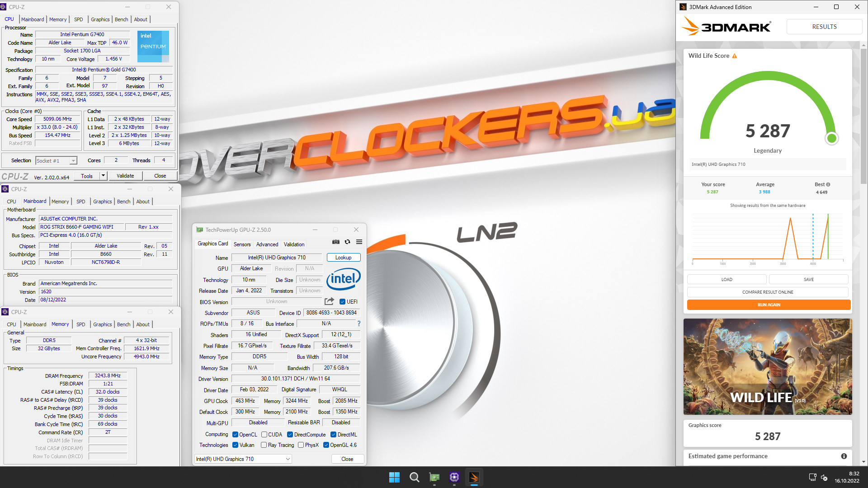Open the Advanced tab in GPU-Z

point(267,244)
